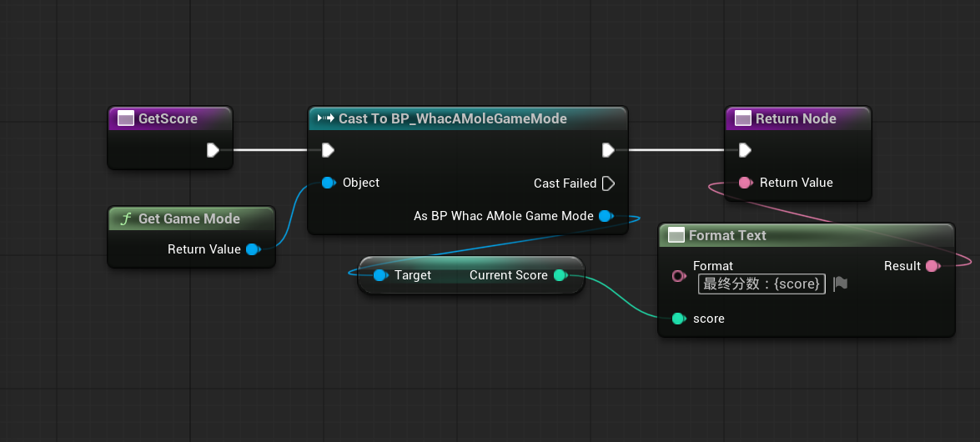Click the Format input pin on Format Text

coord(678,276)
